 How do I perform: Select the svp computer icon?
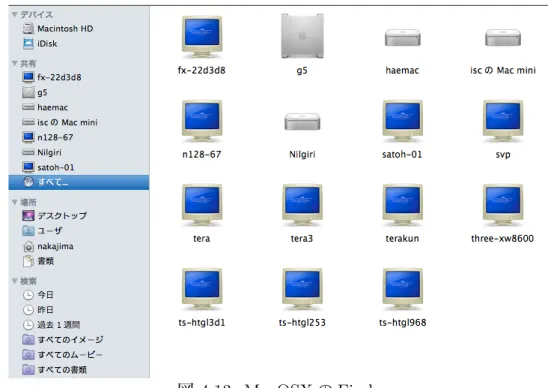coord(503,121)
